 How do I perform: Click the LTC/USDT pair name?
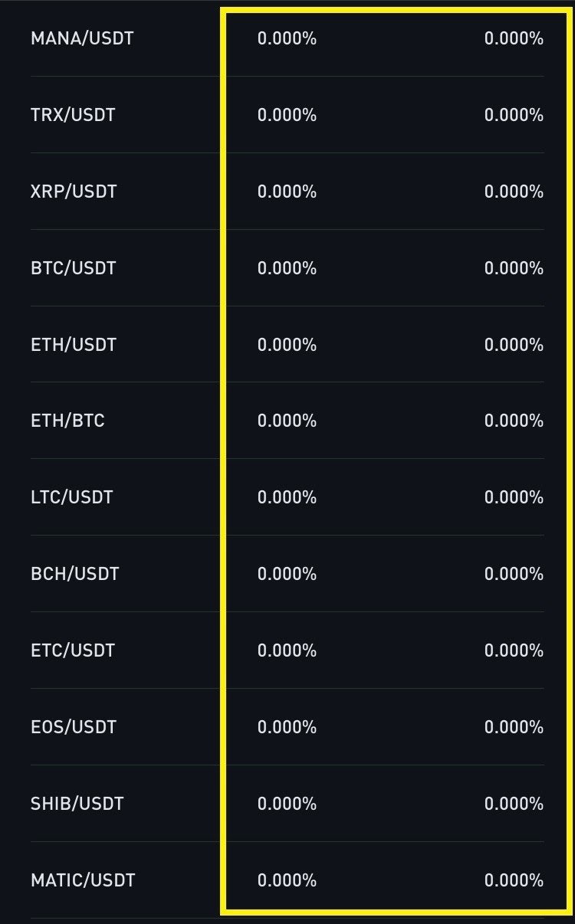(71, 497)
